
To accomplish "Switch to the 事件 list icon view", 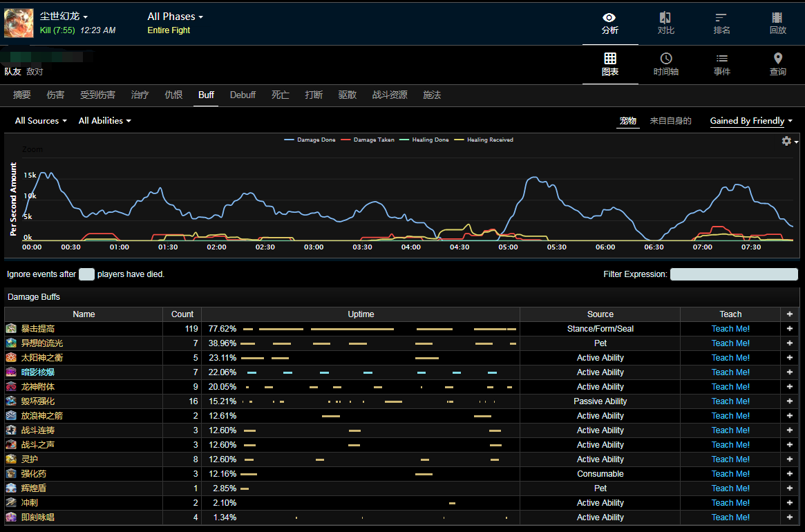I will 721,59.
